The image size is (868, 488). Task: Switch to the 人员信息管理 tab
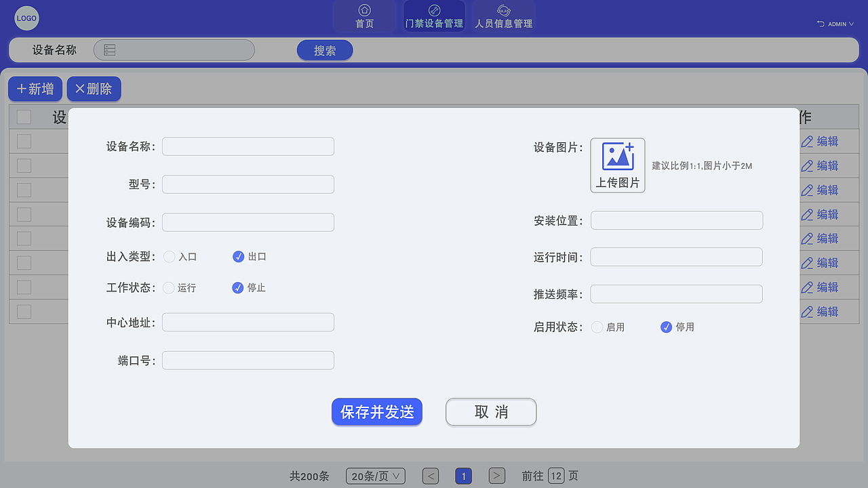(x=503, y=16)
